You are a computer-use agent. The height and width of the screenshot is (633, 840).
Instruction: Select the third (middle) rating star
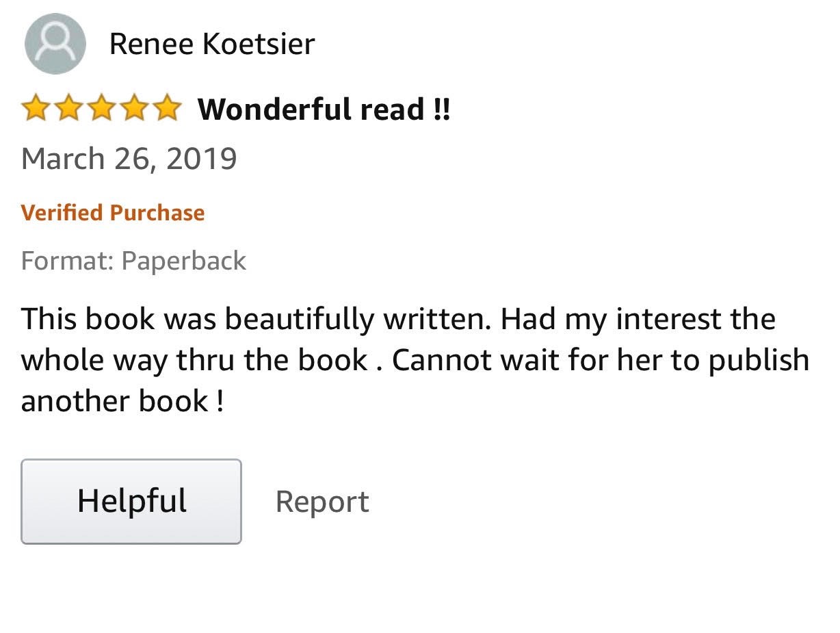[101, 109]
